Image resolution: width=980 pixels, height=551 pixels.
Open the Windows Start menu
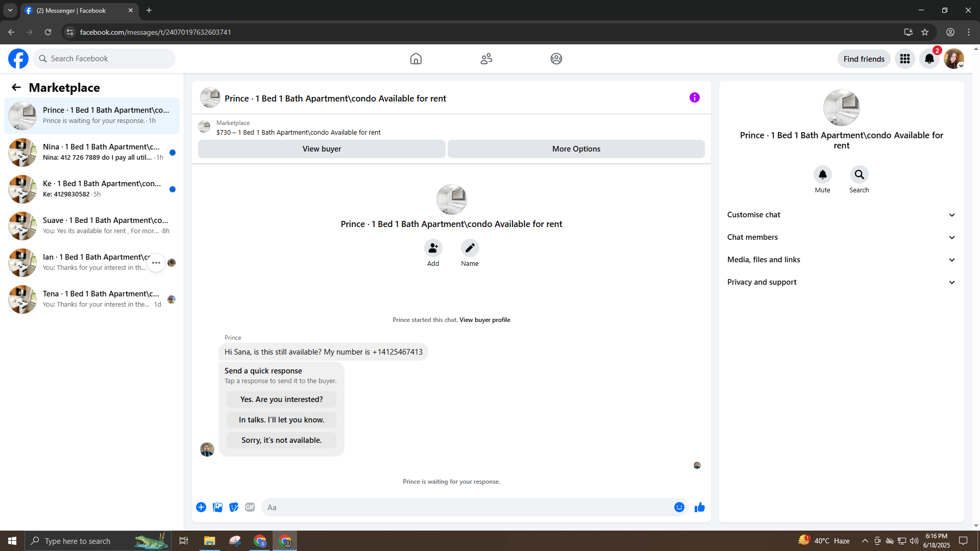tap(12, 541)
